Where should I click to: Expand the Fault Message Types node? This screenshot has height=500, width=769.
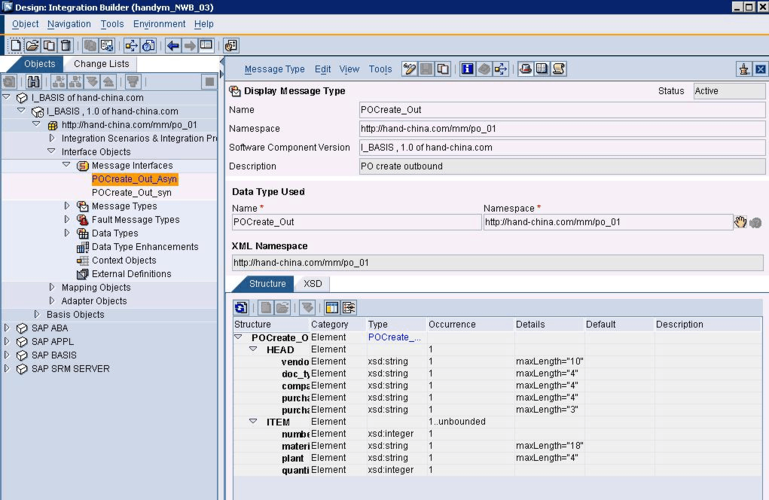[67, 219]
